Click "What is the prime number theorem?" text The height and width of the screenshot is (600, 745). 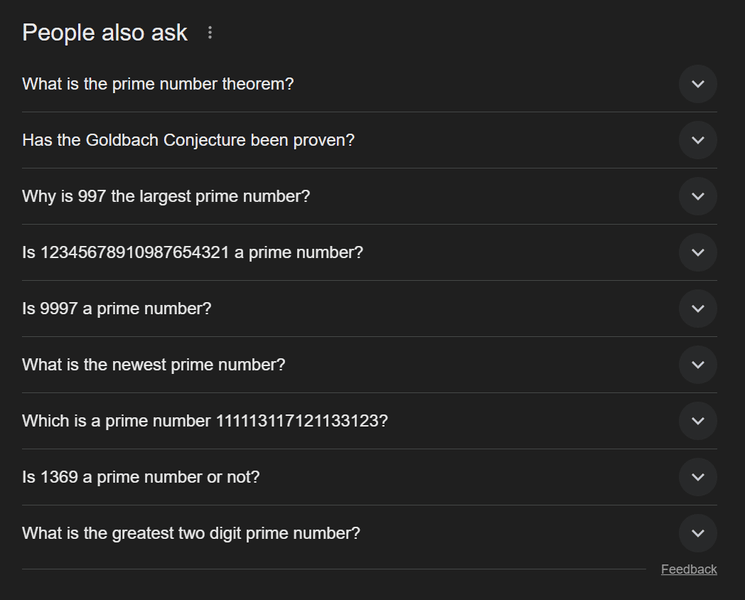[158, 84]
